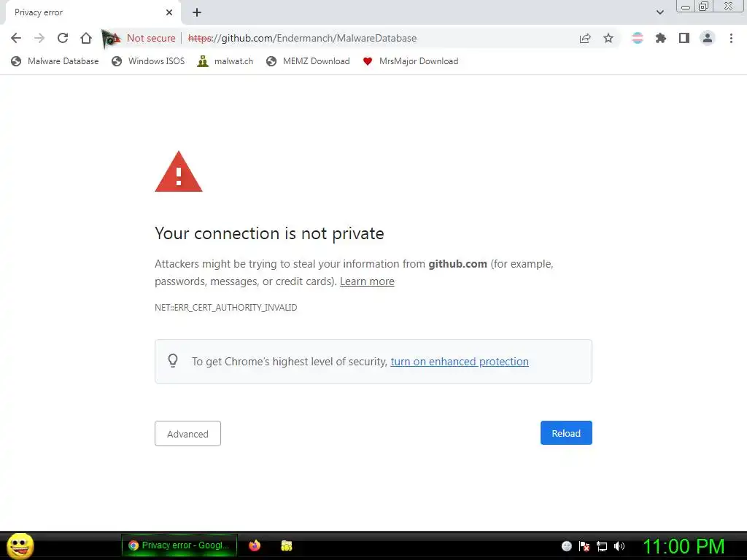The height and width of the screenshot is (560, 747).
Task: Click the 11:00 PM clock
Action: 684,546
